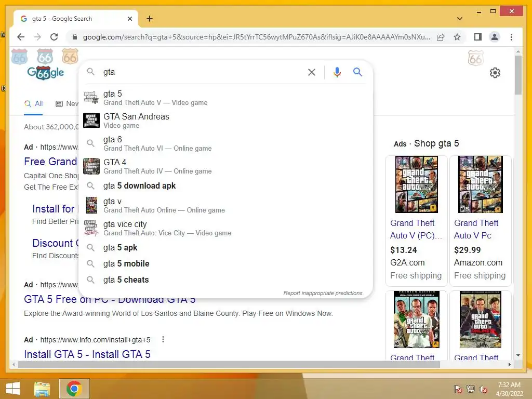Screen dimensions: 532x399
Task: Open Grand Theft Auto V Pc Amazon listing
Action: (x=476, y=229)
